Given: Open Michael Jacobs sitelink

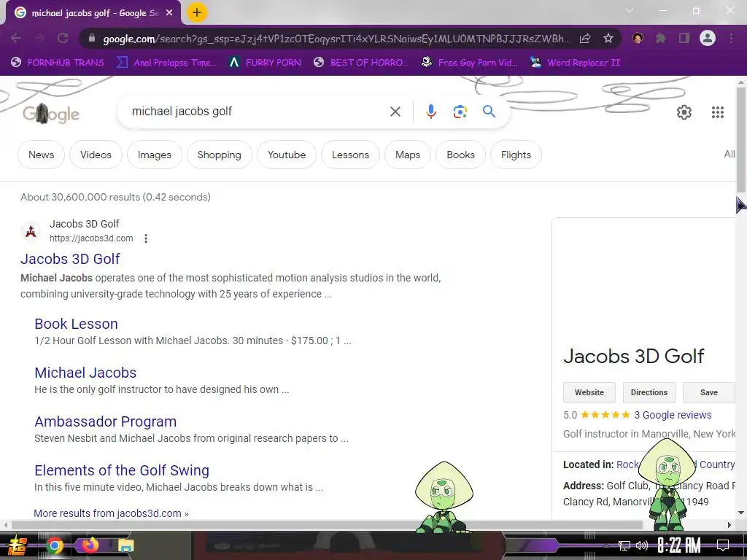Looking at the screenshot, I should pyautogui.click(x=85, y=373).
